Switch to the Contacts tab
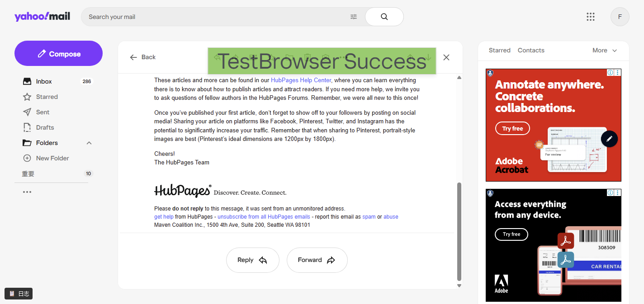The height and width of the screenshot is (304, 644). (531, 50)
